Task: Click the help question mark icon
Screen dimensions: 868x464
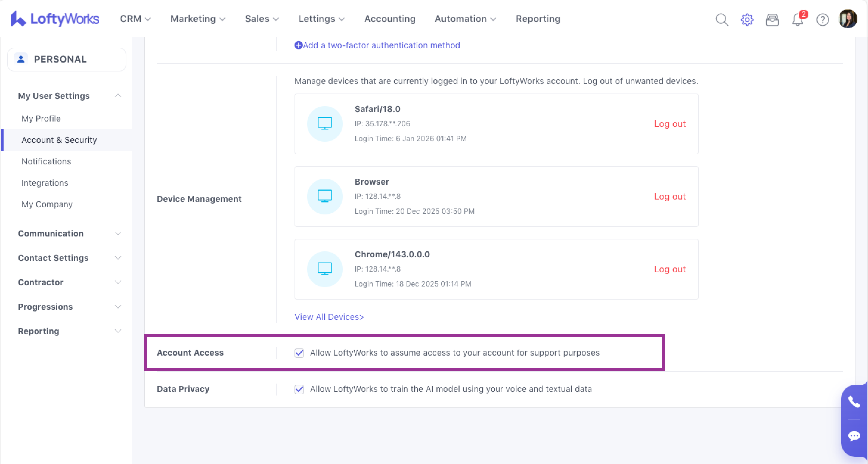Action: 822,20
